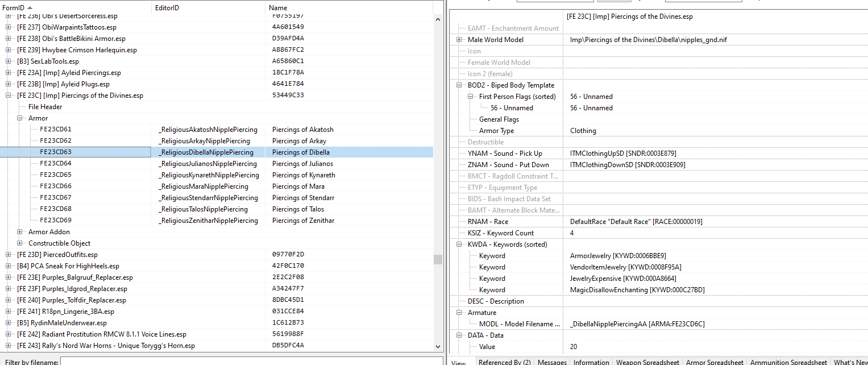Sort tree by the EditorID column header
868x365 pixels.
tap(209, 8)
